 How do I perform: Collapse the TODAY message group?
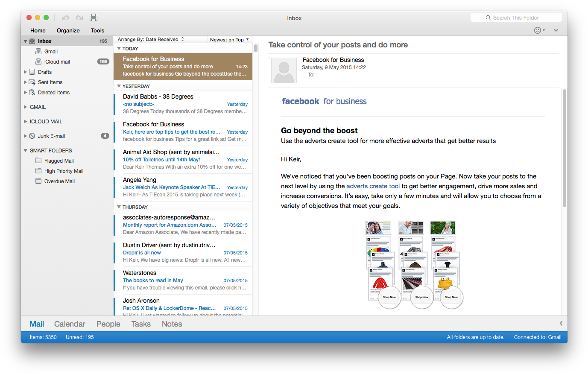pos(119,49)
